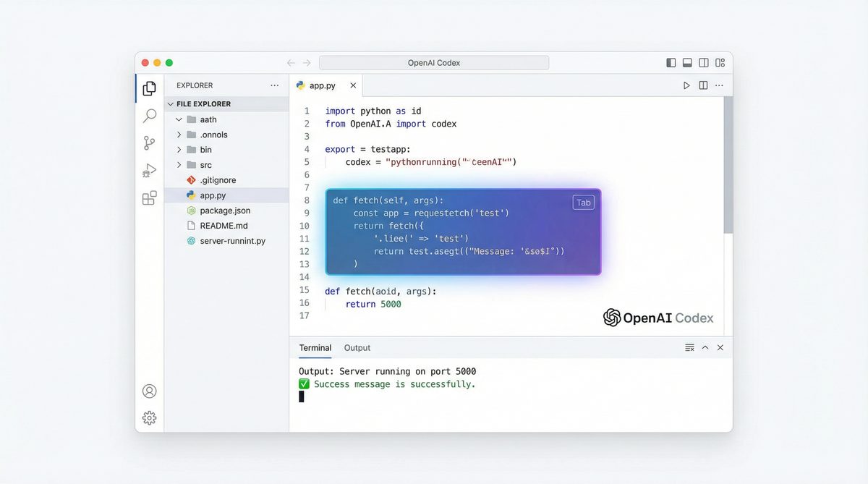Accept the suggestion via the Tab badge
The height and width of the screenshot is (484, 868).
(x=583, y=202)
